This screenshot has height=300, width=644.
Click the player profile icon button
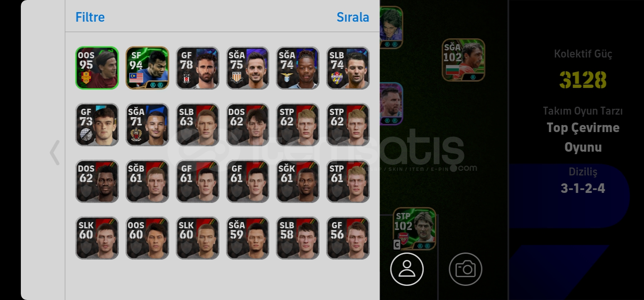coord(407,269)
